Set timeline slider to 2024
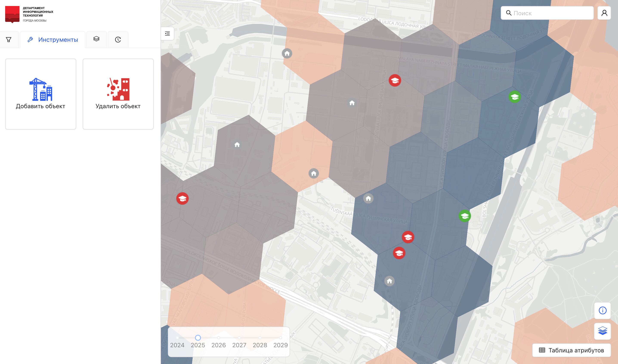Screen dimensions: 618x364 [177, 338]
